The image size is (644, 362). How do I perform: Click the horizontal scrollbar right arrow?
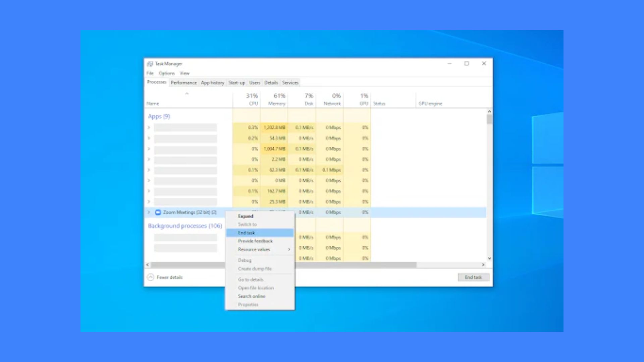click(x=483, y=264)
